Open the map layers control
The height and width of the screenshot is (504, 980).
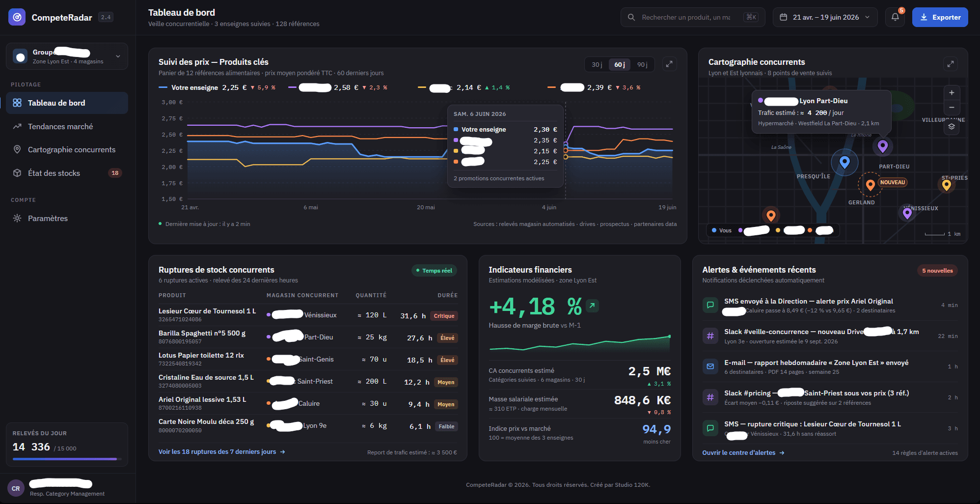coord(952,127)
